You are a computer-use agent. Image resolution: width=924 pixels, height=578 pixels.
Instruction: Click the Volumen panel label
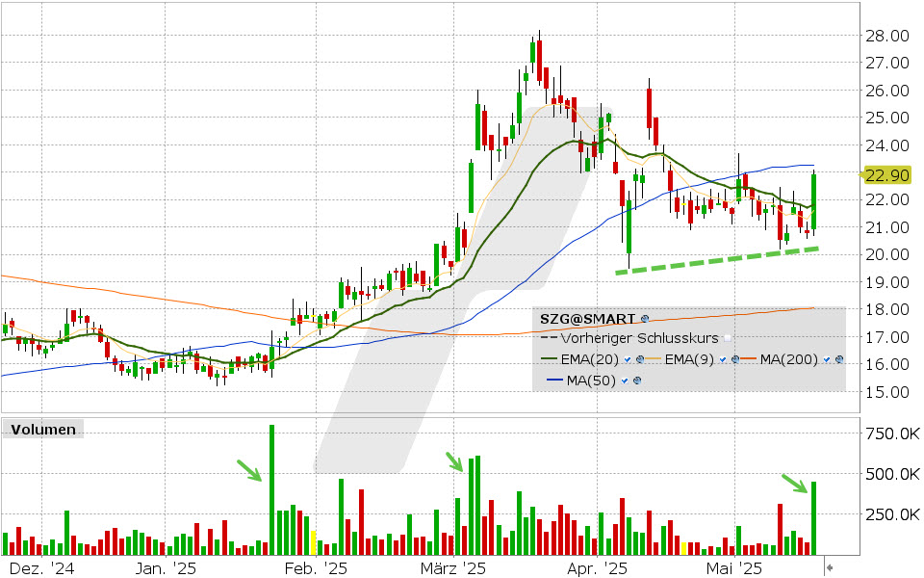[x=43, y=430]
